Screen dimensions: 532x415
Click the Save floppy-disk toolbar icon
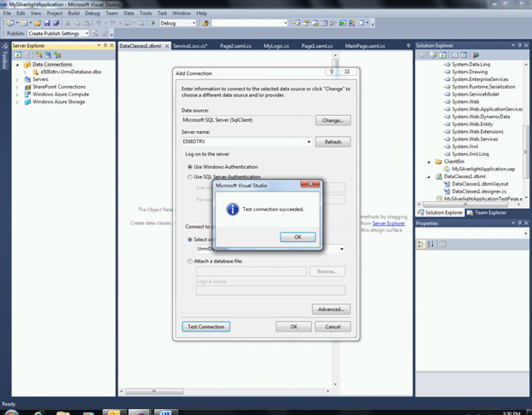pyautogui.click(x=47, y=23)
